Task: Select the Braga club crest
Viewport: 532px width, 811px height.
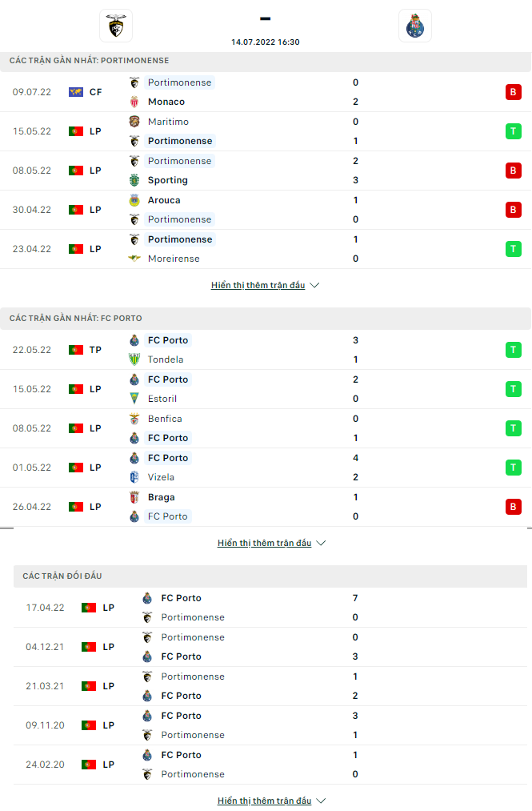Action: (x=134, y=496)
